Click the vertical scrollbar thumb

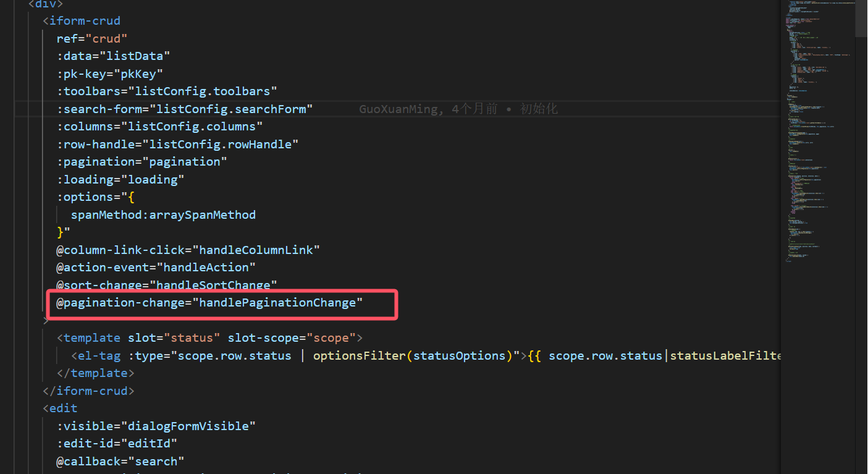(861, 19)
